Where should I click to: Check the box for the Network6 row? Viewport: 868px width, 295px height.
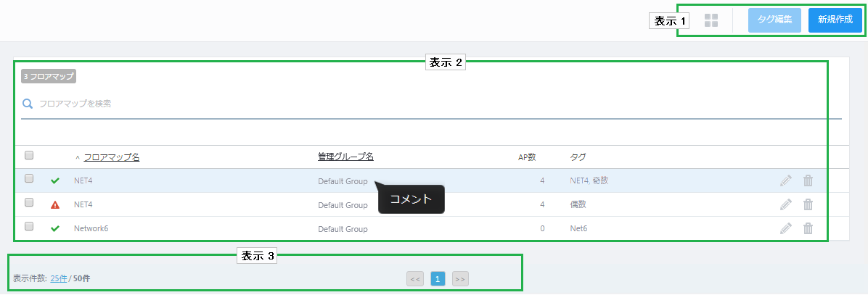tap(29, 226)
